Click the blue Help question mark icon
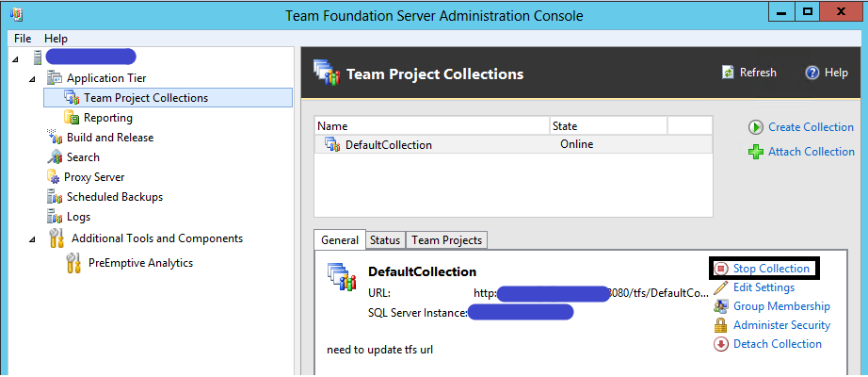Screen dimensions: 868x377 coord(812,73)
